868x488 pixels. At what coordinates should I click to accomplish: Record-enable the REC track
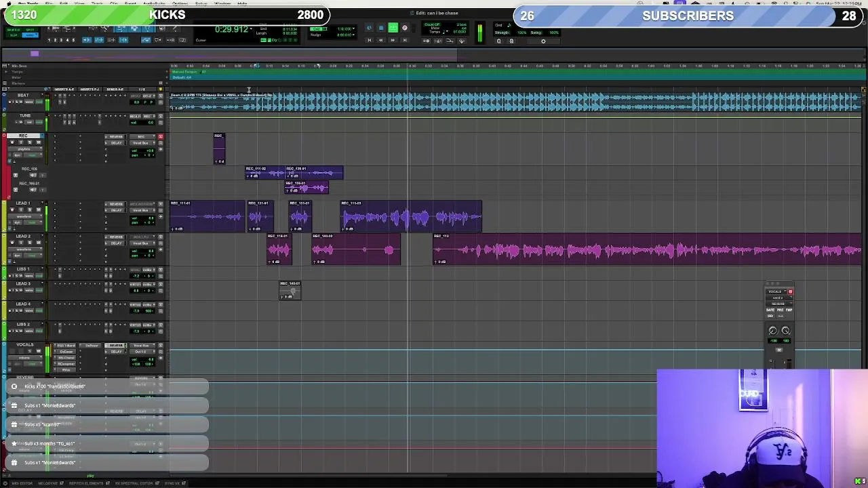coord(12,142)
